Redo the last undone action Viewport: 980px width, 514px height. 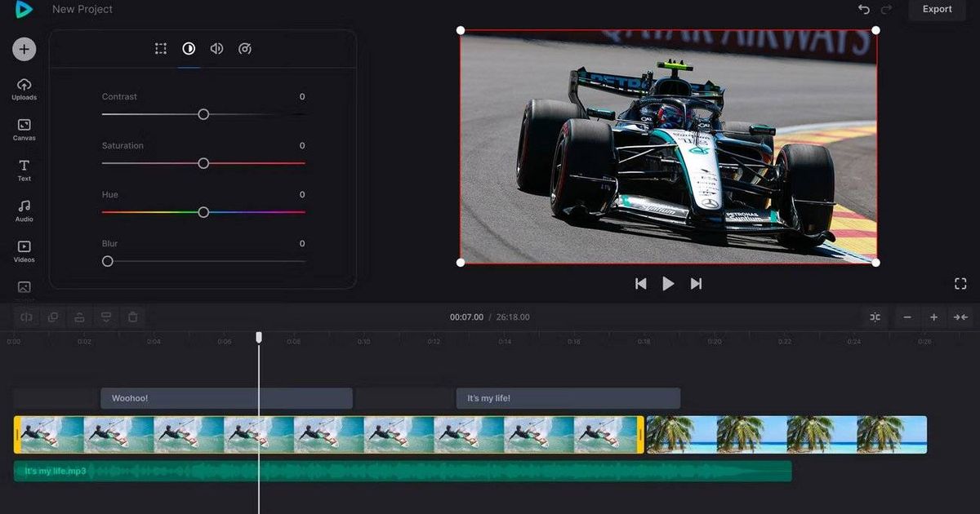point(887,9)
